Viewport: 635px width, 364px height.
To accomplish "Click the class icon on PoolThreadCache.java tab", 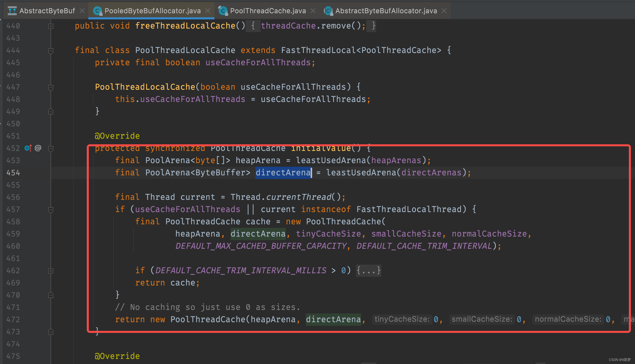I will point(223,11).
